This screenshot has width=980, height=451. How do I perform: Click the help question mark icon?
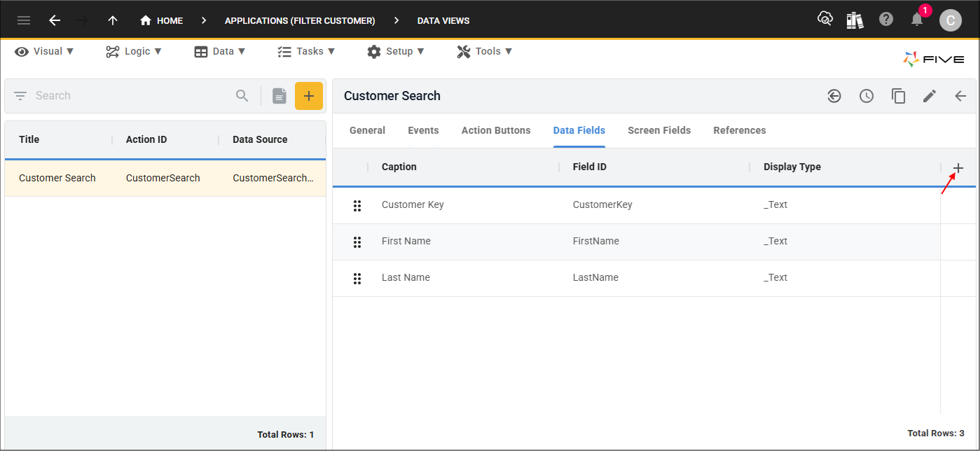click(886, 20)
